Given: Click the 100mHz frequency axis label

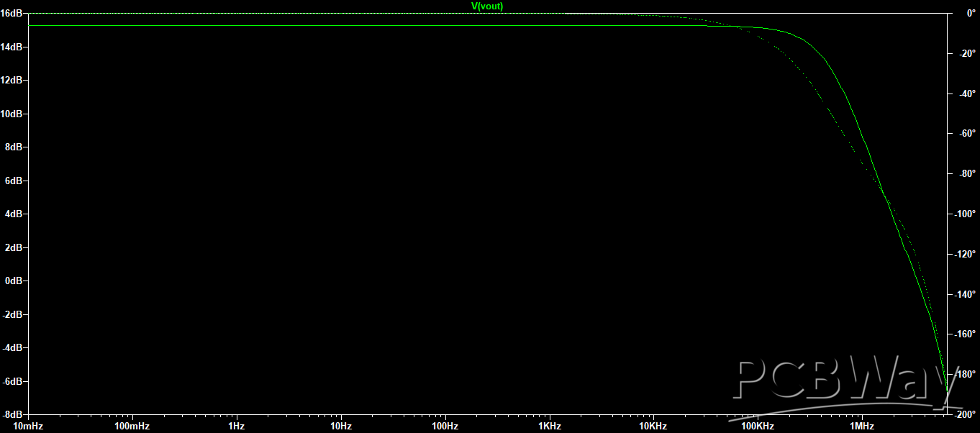Looking at the screenshot, I should coord(132,427).
